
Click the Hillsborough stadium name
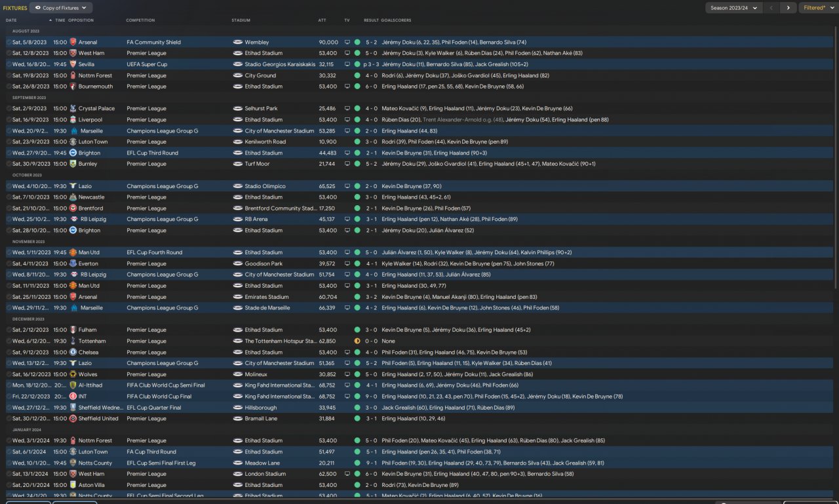coord(261,408)
